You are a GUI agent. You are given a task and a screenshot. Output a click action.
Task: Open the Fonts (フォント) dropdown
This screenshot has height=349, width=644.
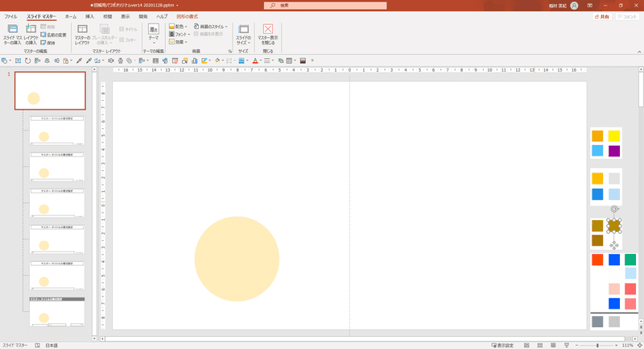tap(180, 34)
